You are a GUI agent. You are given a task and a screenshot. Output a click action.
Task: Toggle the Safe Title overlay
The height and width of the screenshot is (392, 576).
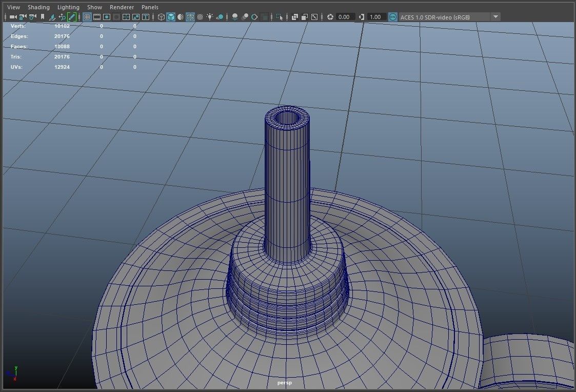[146, 17]
